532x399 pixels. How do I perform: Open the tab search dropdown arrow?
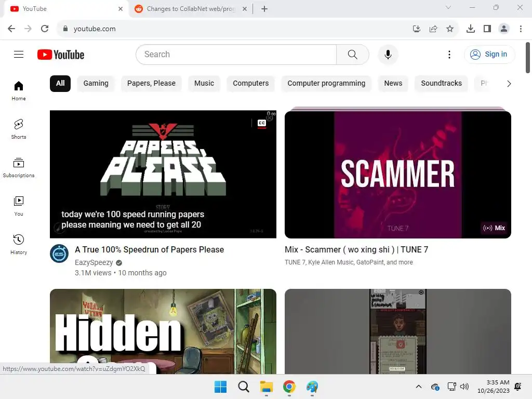(448, 7)
